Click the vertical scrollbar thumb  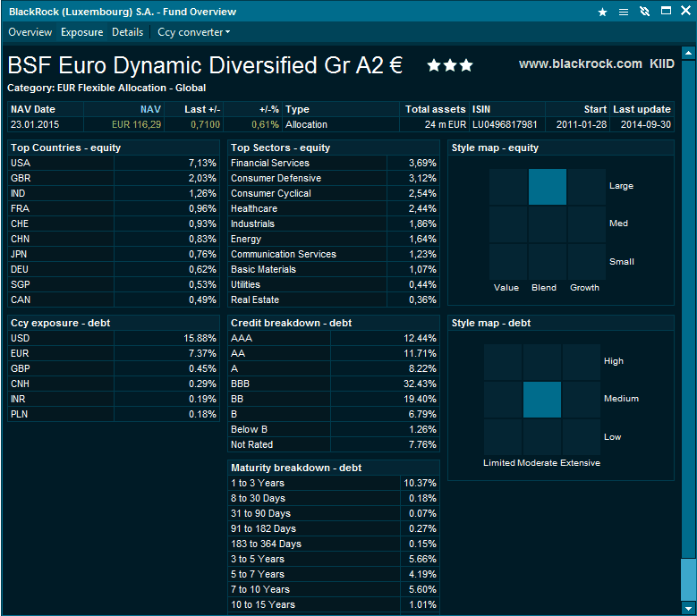[x=688, y=579]
